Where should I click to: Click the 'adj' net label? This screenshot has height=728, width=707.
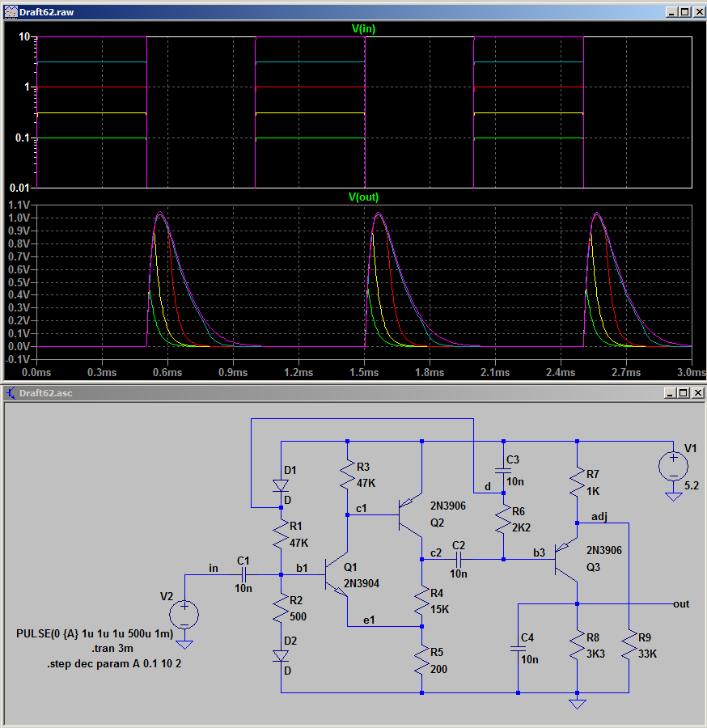pos(599,516)
